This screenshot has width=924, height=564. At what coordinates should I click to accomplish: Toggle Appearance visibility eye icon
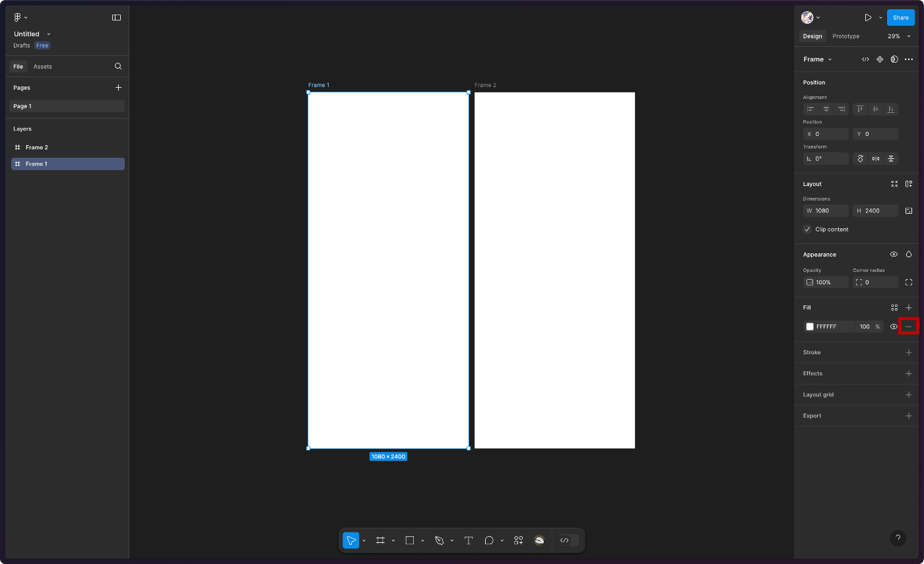[894, 255]
